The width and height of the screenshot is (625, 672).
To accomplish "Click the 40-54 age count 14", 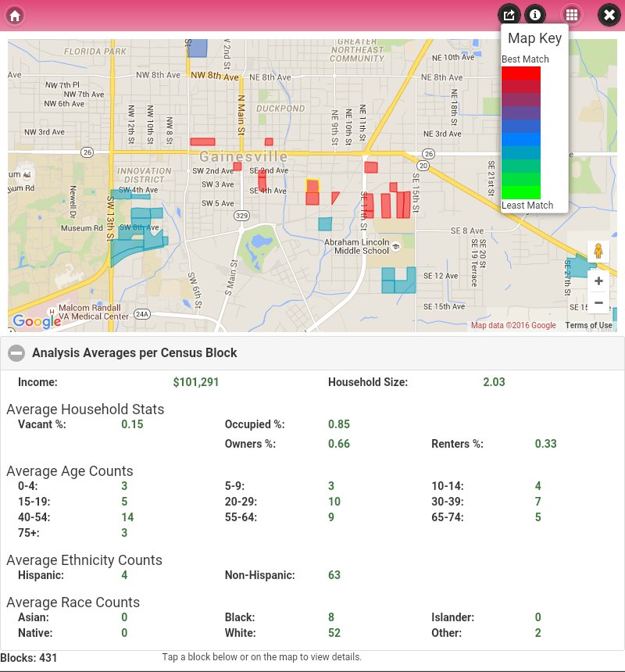I will tap(127, 517).
